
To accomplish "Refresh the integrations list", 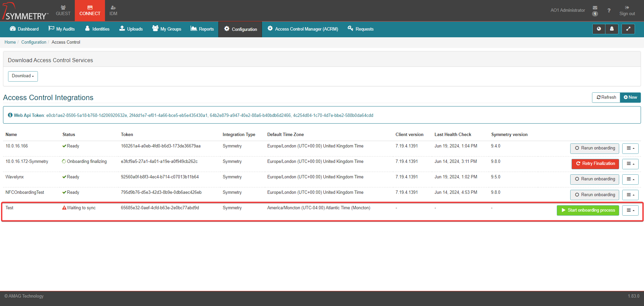I will (x=606, y=97).
